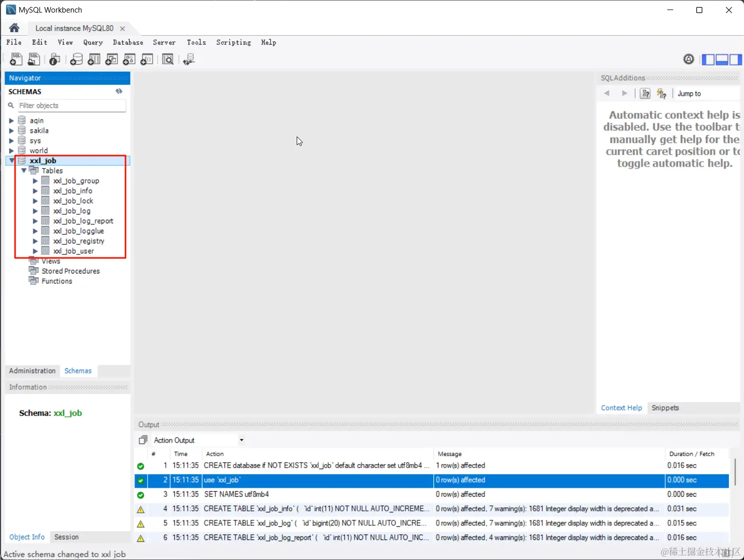Click warning icon on CREATE TABLE xxl_job_info row
This screenshot has height=560, width=744.
(x=141, y=509)
